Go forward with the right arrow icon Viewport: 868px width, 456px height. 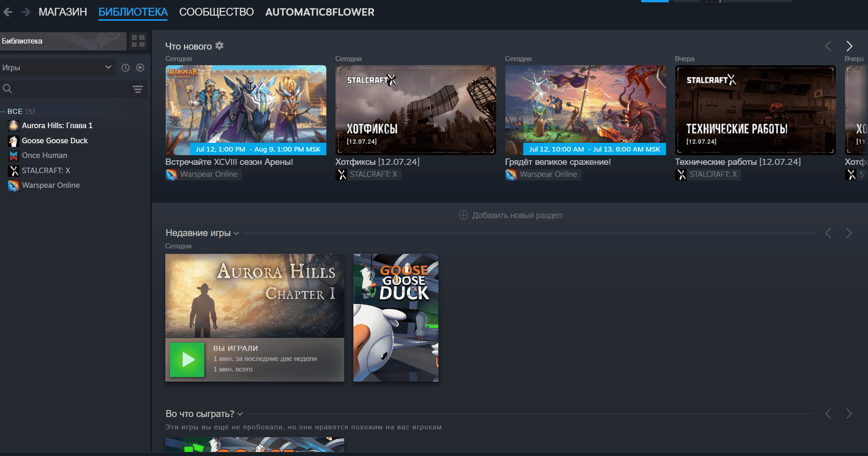26,12
